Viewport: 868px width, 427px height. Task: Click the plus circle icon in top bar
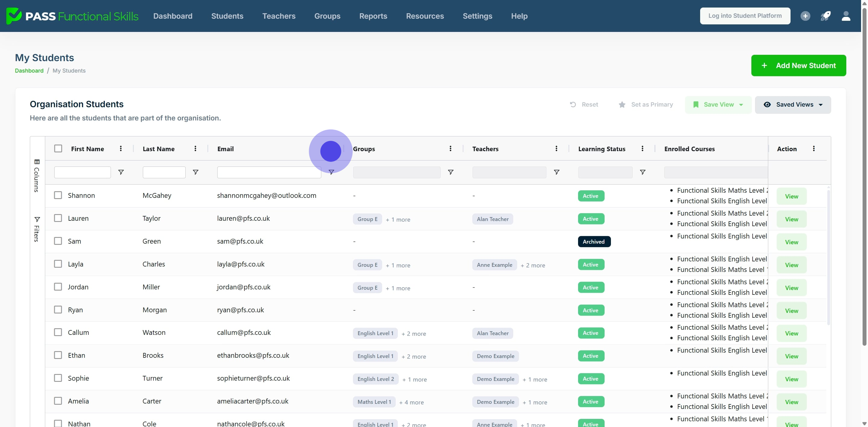point(805,16)
